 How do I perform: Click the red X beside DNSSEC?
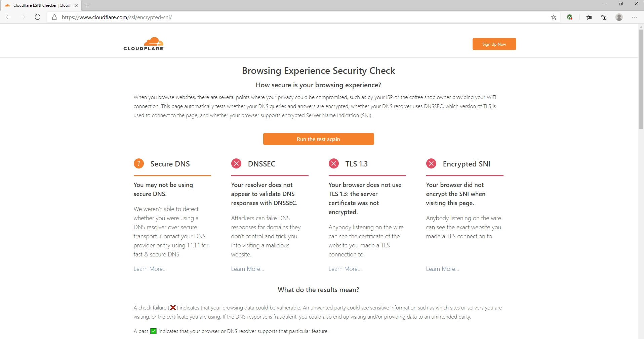tap(236, 164)
